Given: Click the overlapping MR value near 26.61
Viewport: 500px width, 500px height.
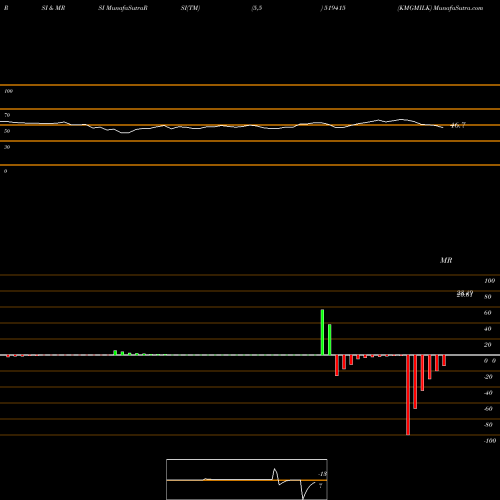Looking at the screenshot, I should point(465,294).
